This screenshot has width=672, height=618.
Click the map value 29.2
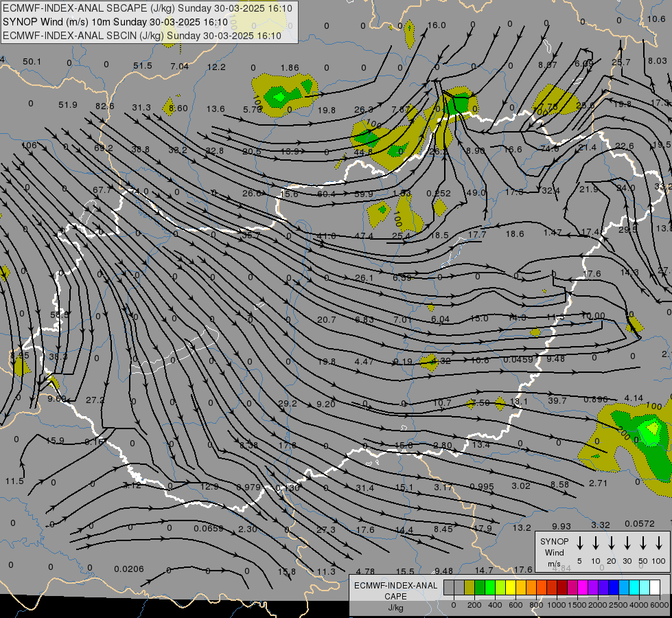(287, 404)
